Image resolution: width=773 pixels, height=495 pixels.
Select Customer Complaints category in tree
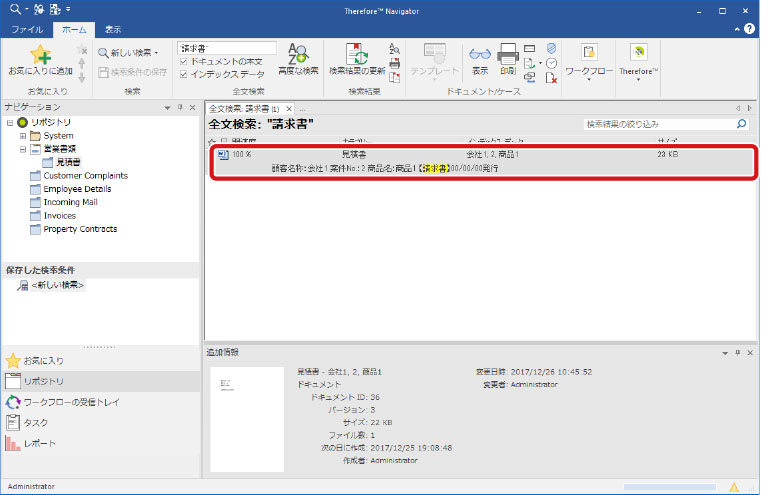pyautogui.click(x=85, y=175)
